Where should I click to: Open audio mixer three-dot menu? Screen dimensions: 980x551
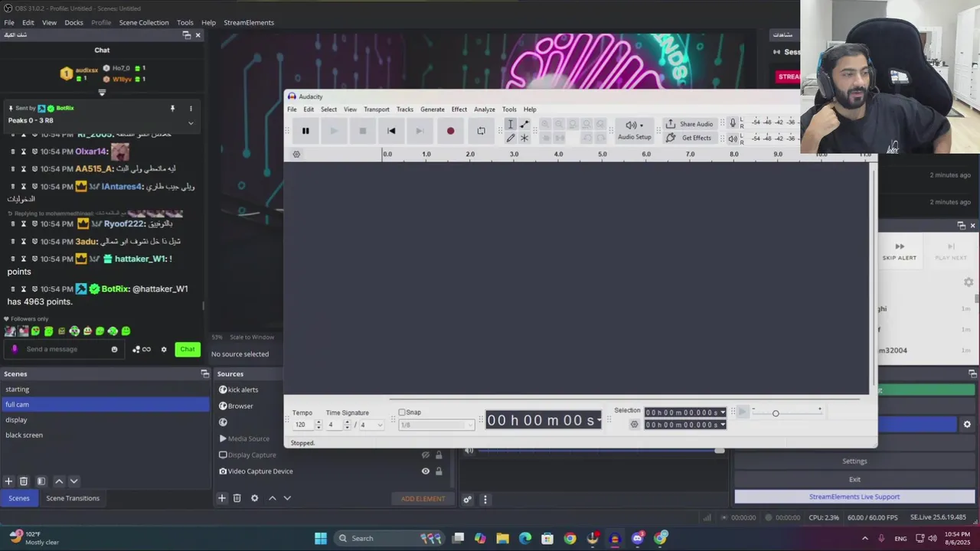(x=485, y=500)
